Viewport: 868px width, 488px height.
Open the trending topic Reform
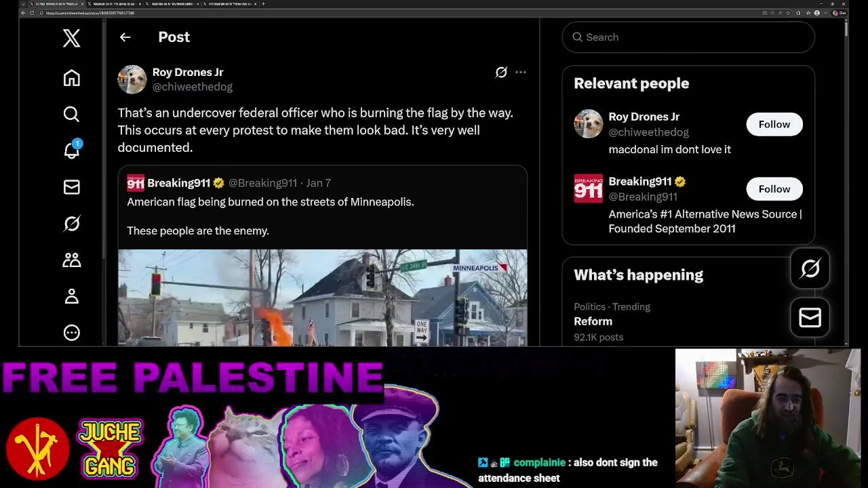pos(593,321)
